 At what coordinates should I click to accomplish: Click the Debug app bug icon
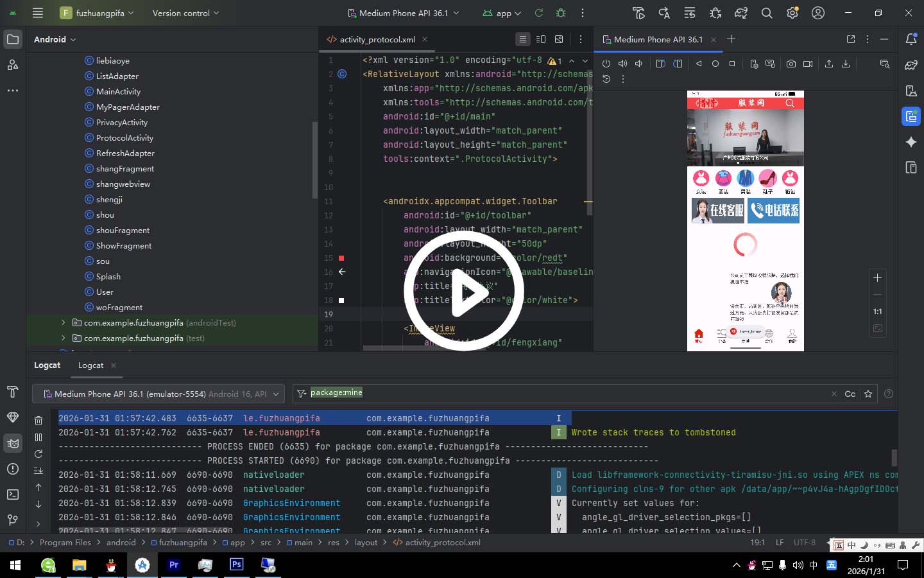(x=561, y=13)
